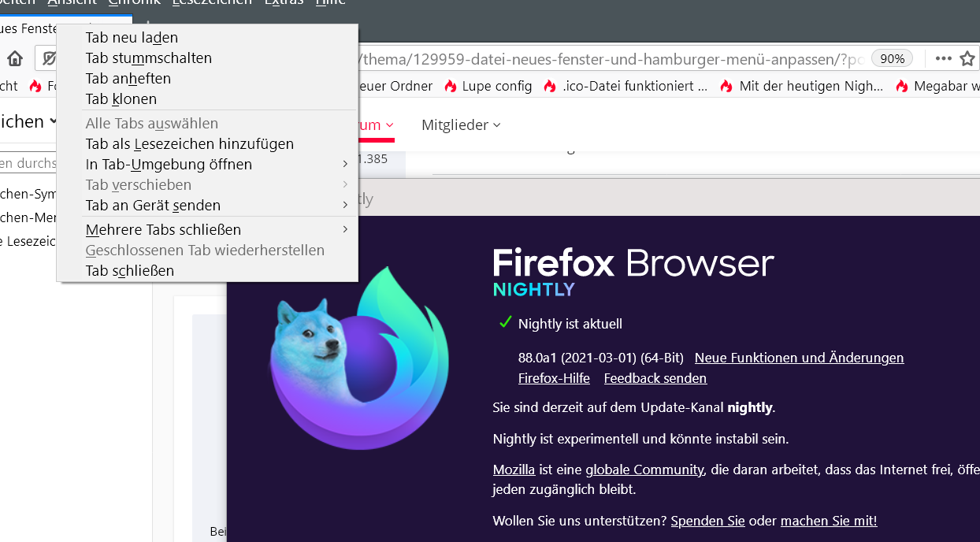This screenshot has width=980, height=542.
Task: Select 'Tab neu laden' in context menu
Action: pos(207,37)
